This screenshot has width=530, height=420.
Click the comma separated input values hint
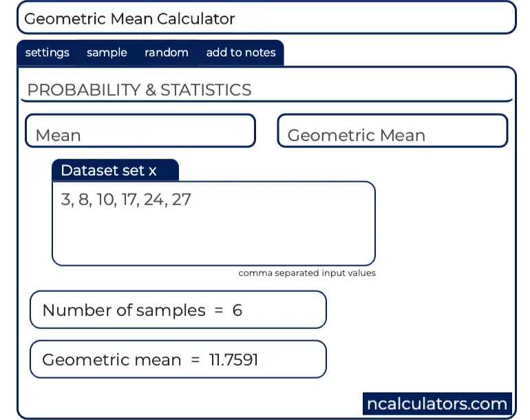tap(307, 273)
